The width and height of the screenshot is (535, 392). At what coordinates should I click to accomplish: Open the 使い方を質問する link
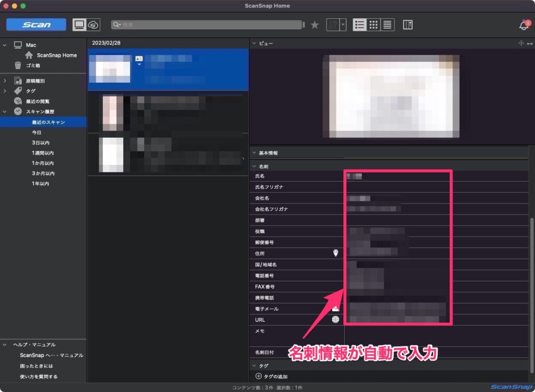pyautogui.click(x=39, y=377)
